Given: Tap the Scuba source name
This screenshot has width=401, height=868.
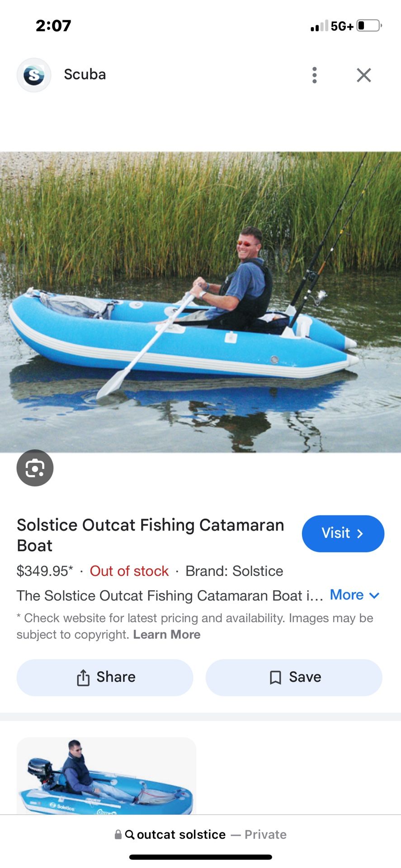Looking at the screenshot, I should (85, 75).
